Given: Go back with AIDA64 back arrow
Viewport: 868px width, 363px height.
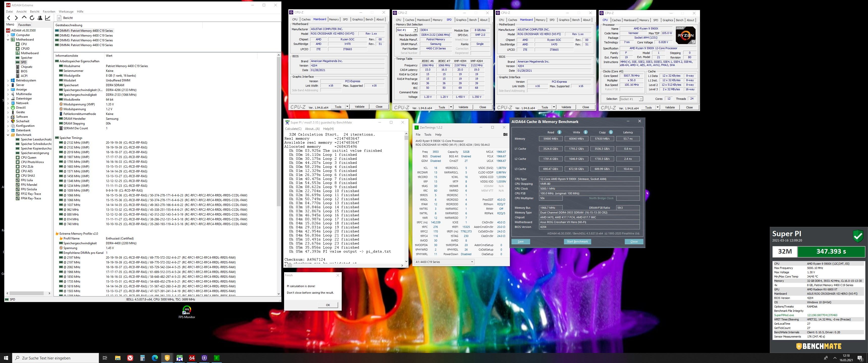Looking at the screenshot, I should [9, 18].
